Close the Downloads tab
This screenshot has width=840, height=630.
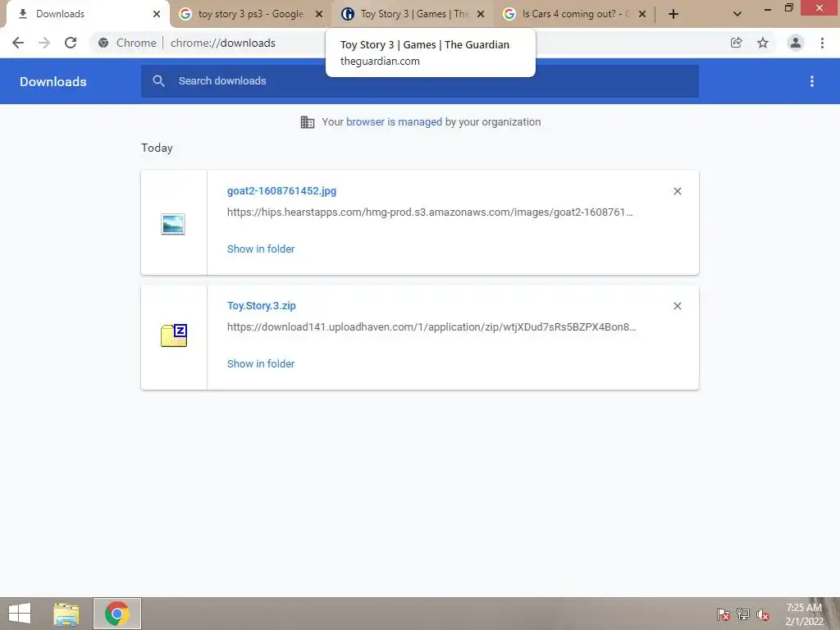157,14
